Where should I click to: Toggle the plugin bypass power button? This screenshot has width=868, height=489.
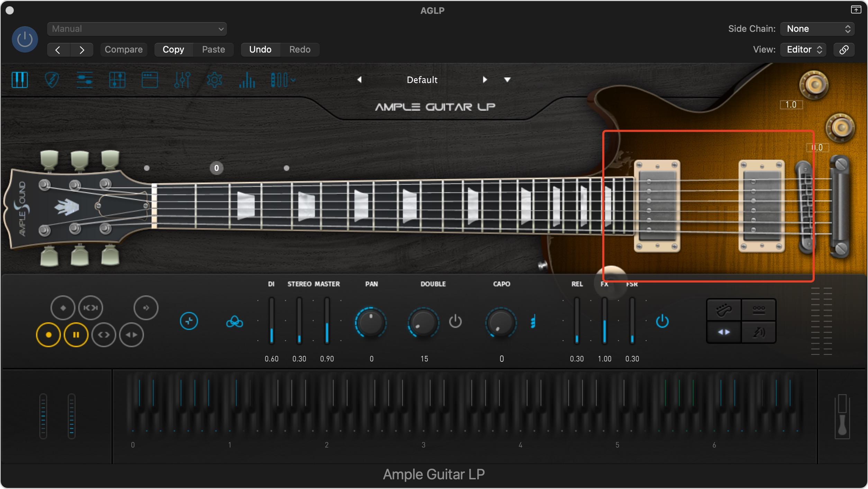click(25, 39)
